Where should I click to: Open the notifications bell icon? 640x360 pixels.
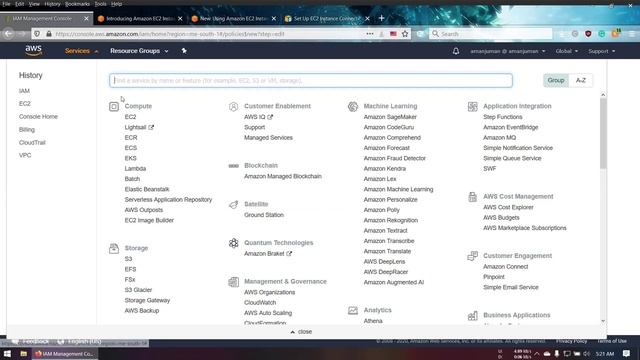tap(456, 51)
